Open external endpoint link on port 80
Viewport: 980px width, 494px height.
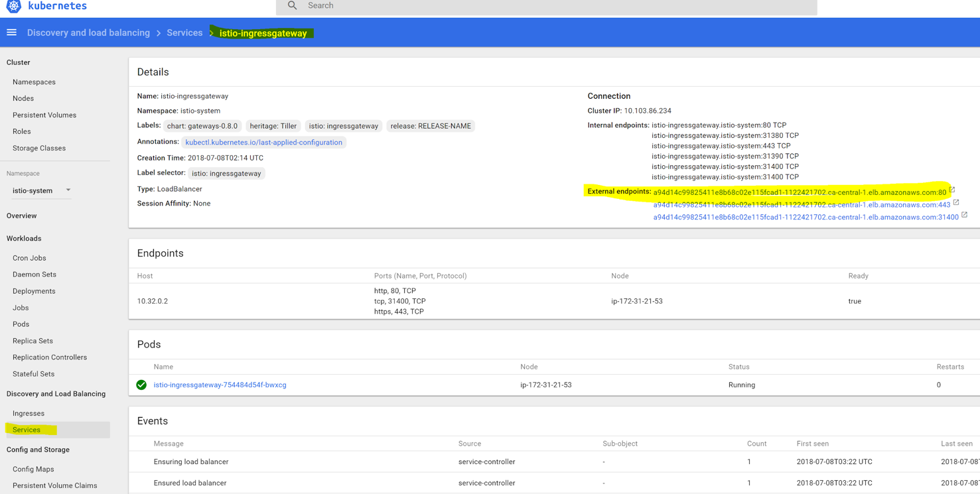800,192
